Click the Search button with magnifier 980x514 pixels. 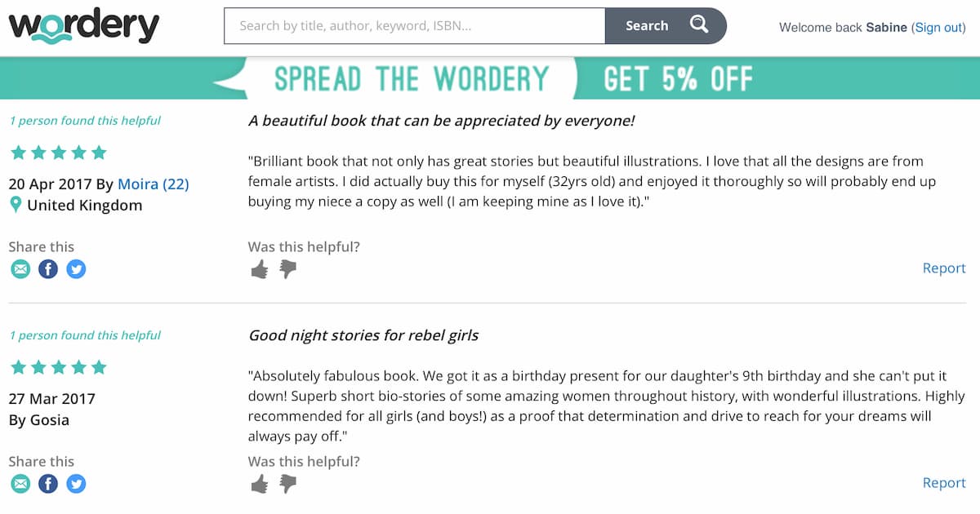tap(666, 26)
